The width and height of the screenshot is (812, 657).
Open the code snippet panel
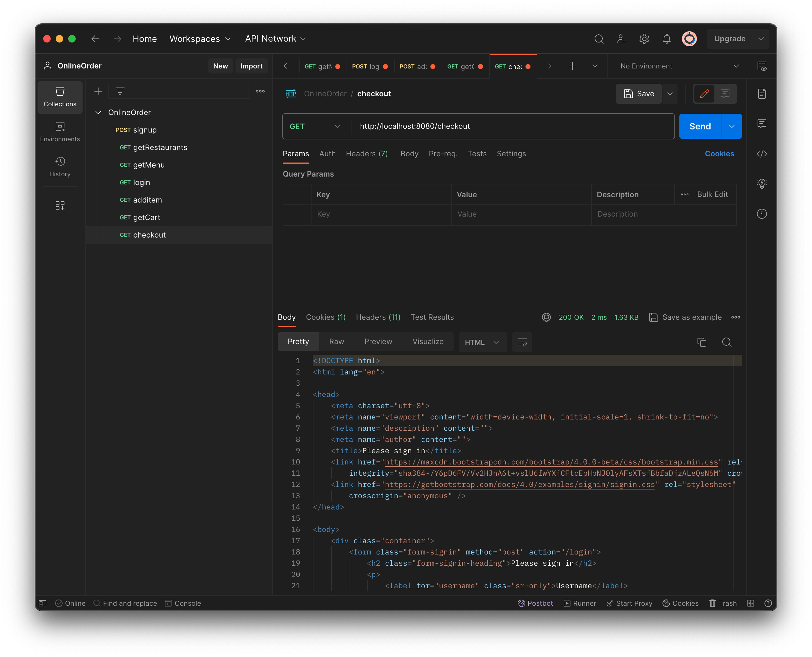(762, 154)
